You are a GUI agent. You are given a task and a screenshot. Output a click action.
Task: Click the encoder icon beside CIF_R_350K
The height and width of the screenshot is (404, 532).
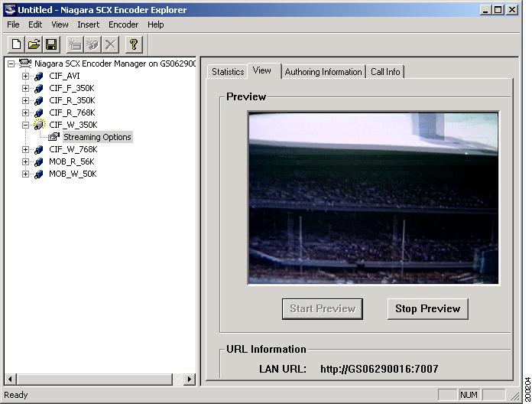(x=39, y=100)
